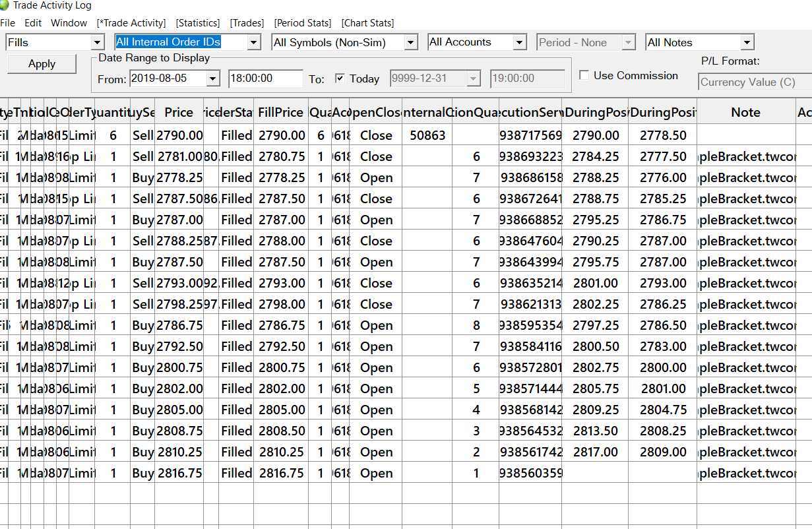The width and height of the screenshot is (812, 529).
Task: Open the [Period Stats] tab
Action: [303, 23]
